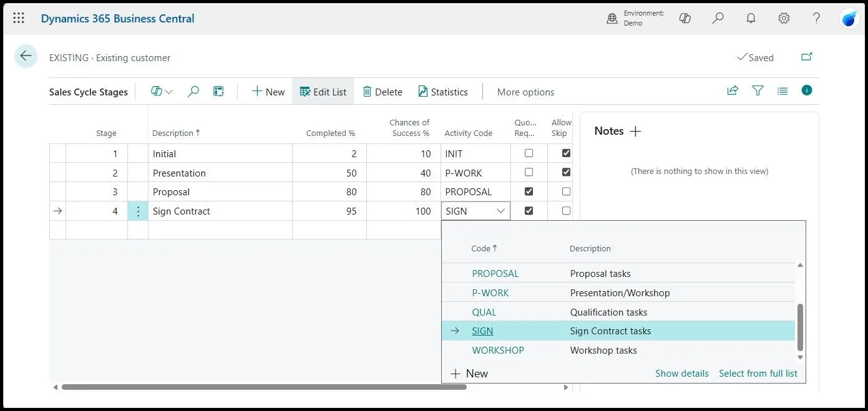Sort lookup by Description column header

590,248
